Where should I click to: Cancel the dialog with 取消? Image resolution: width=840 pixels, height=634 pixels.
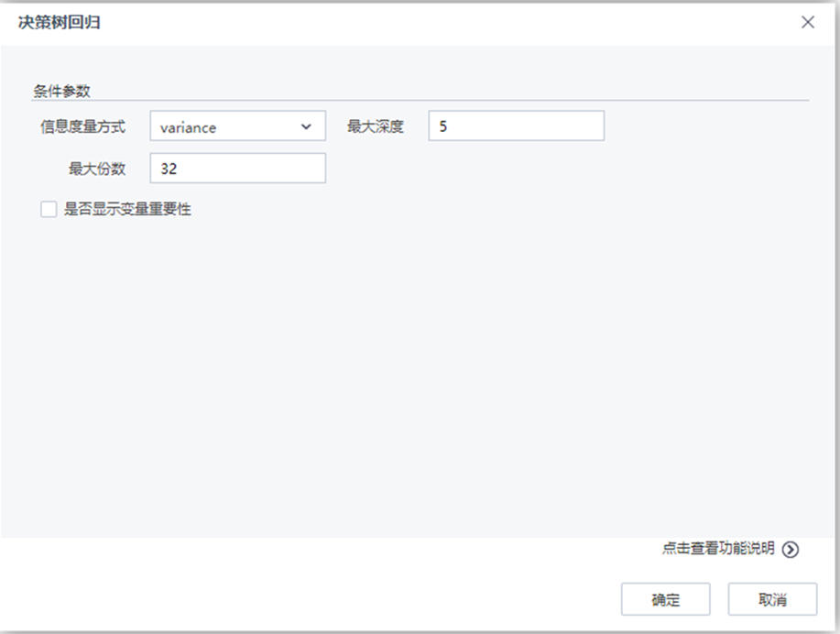pyautogui.click(x=771, y=599)
